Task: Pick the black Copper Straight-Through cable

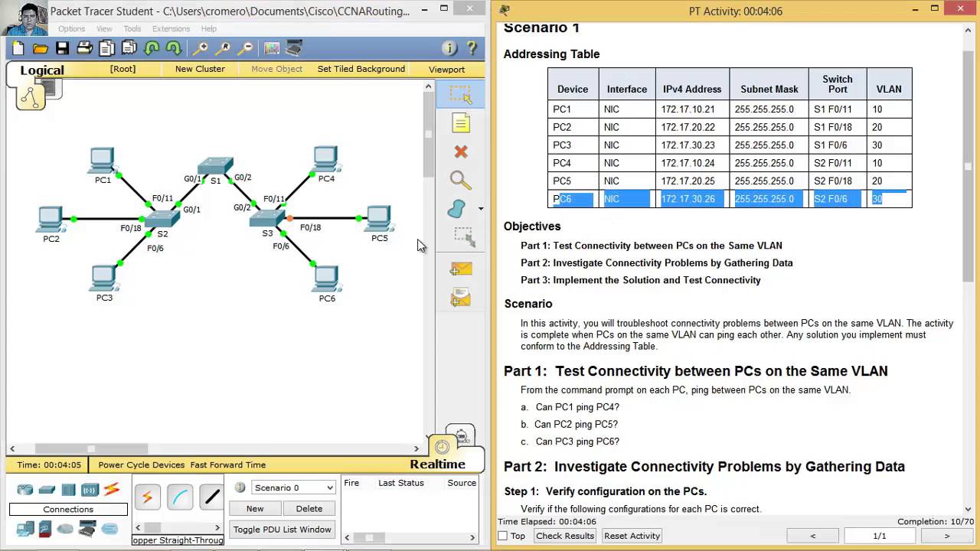Action: tap(211, 497)
